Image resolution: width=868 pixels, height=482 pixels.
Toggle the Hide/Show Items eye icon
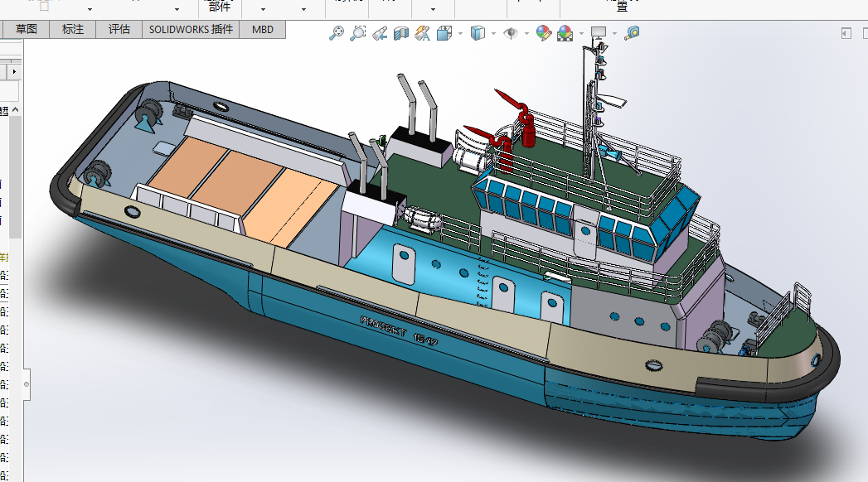(x=512, y=33)
